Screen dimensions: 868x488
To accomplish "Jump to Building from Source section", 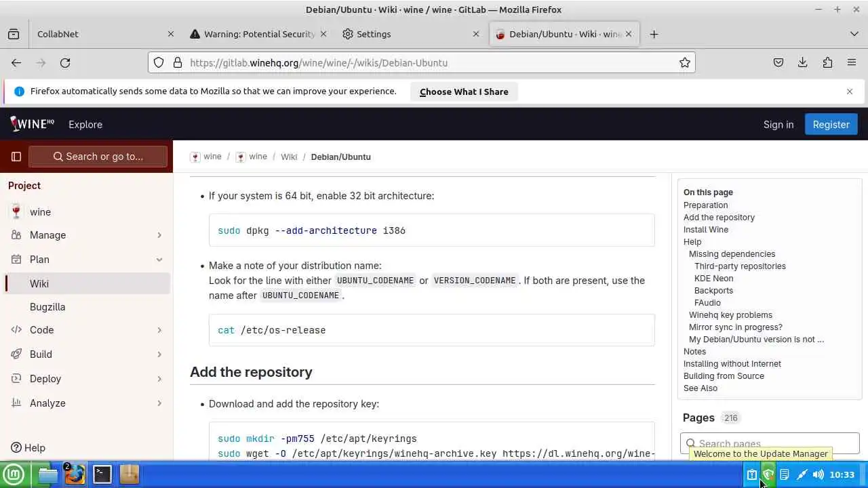I will (x=724, y=376).
